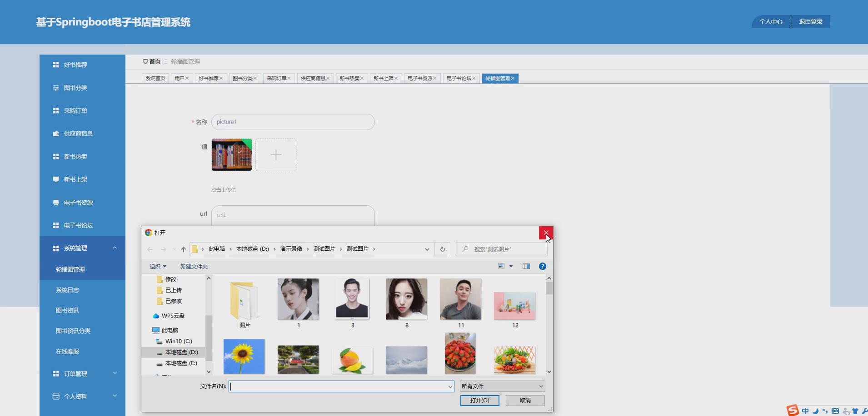
Task: Expand the 个人资料 sidebar group
Action: coord(82,396)
